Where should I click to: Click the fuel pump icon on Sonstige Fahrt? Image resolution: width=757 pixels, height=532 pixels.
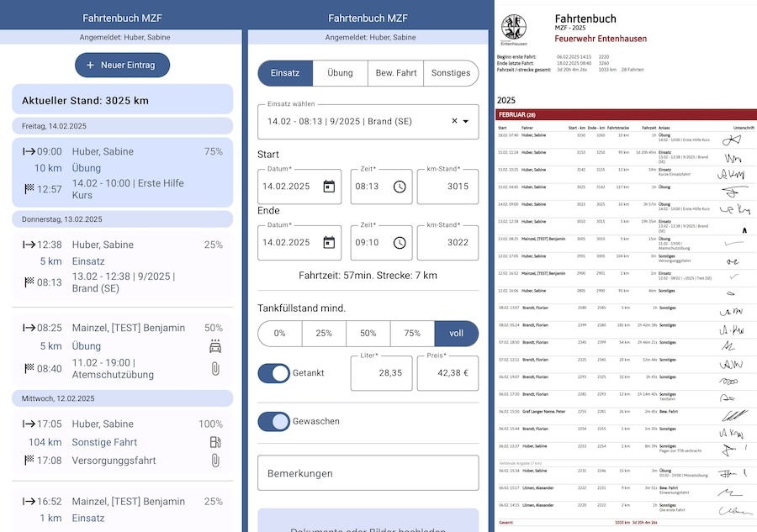(215, 442)
